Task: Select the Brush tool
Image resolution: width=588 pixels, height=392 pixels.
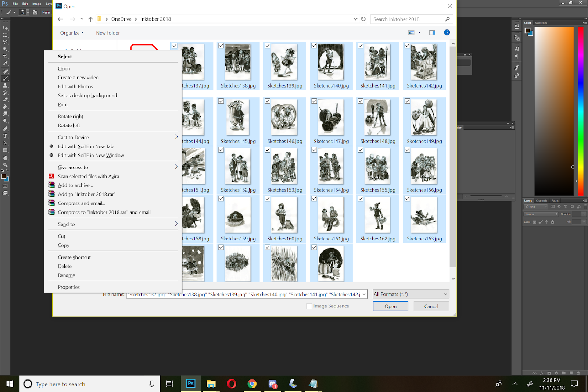Action: [5, 78]
